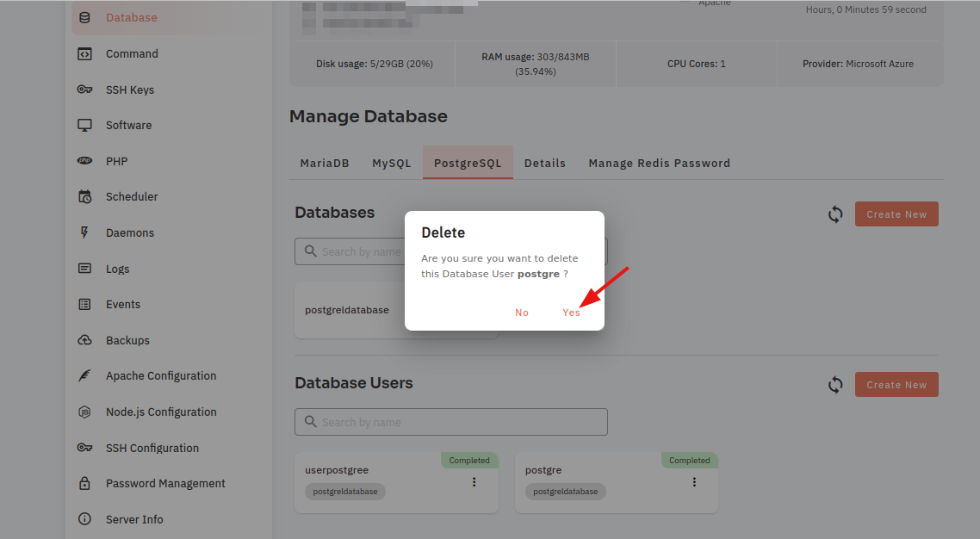980x539 pixels.
Task: Create a new database user
Action: click(x=896, y=385)
